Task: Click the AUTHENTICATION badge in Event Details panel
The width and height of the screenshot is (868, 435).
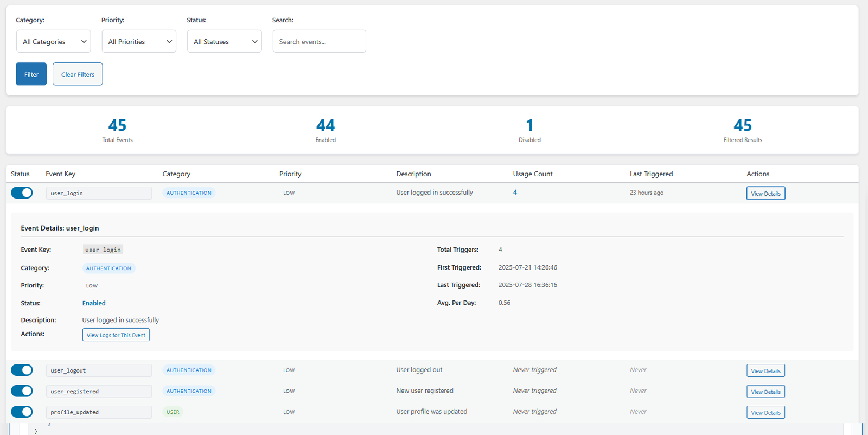Action: [x=108, y=268]
